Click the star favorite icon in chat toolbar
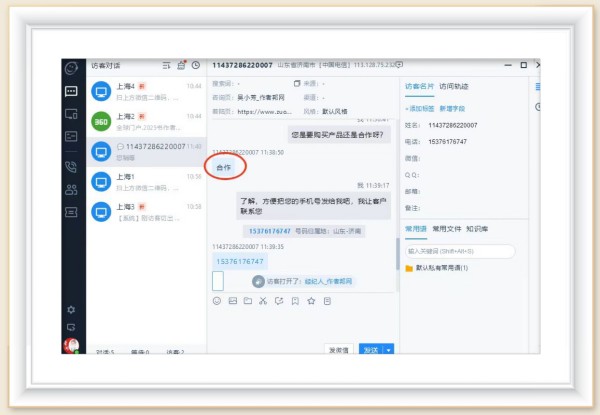Image resolution: width=600 pixels, height=415 pixels. (x=311, y=300)
